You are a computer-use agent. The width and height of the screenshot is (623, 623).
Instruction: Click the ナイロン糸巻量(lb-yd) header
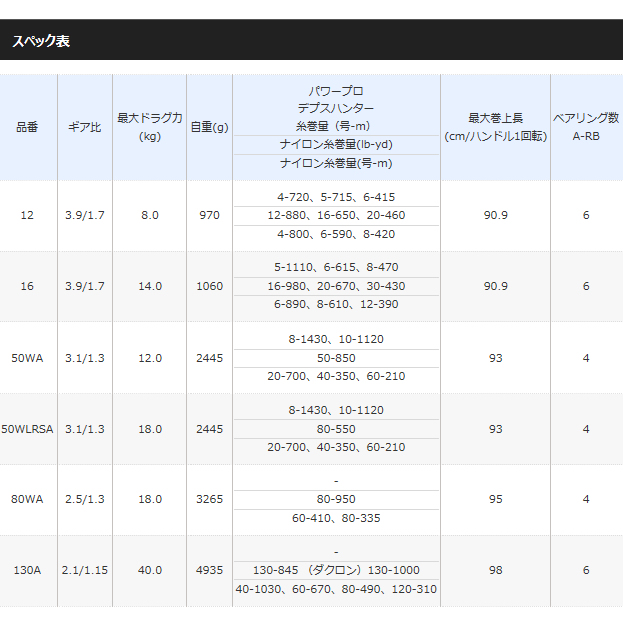(x=336, y=145)
